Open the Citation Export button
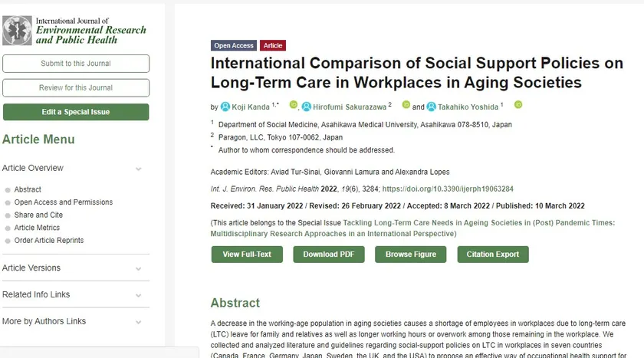Viewport: 644px width, 358px height. 492,255
